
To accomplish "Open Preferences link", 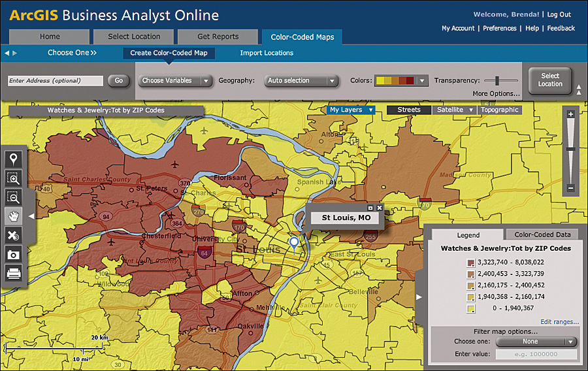I will pyautogui.click(x=500, y=29).
